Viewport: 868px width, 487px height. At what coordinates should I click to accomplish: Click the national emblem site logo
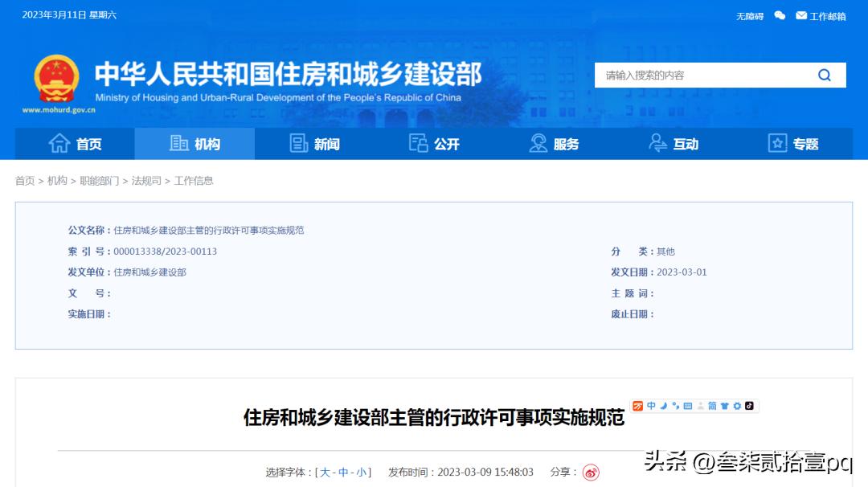click(55, 77)
